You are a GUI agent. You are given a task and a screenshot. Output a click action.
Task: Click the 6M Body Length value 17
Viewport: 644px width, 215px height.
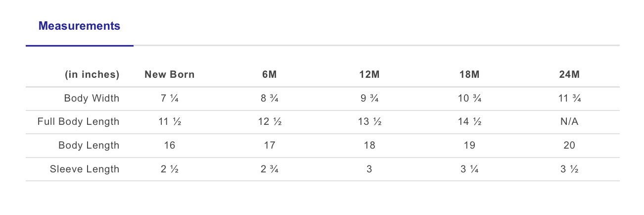click(270, 145)
